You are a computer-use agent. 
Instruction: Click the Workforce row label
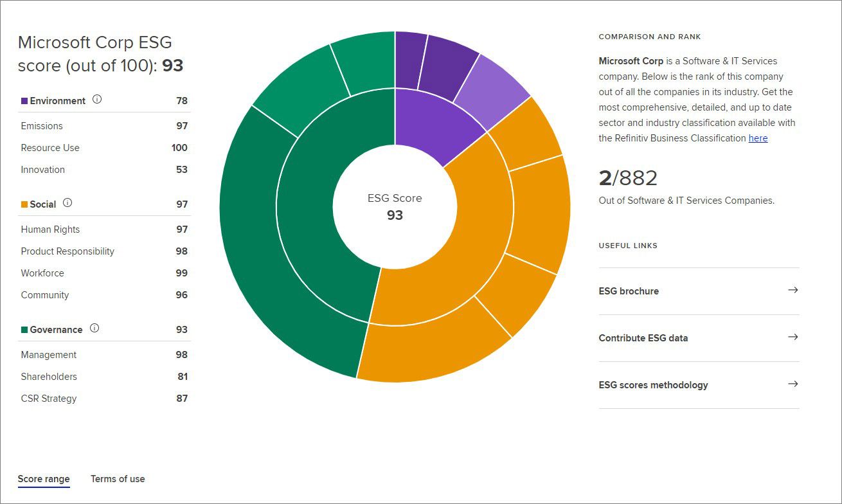tap(42, 273)
